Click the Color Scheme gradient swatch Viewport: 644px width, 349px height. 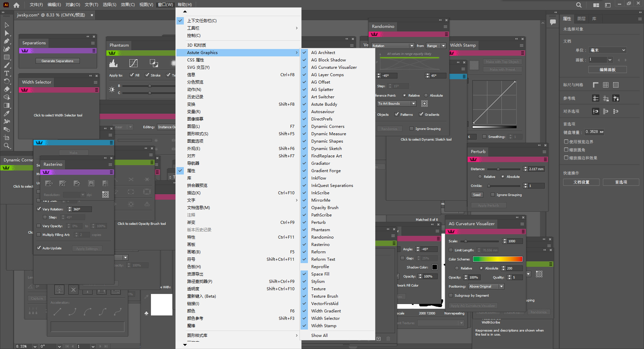(x=497, y=259)
